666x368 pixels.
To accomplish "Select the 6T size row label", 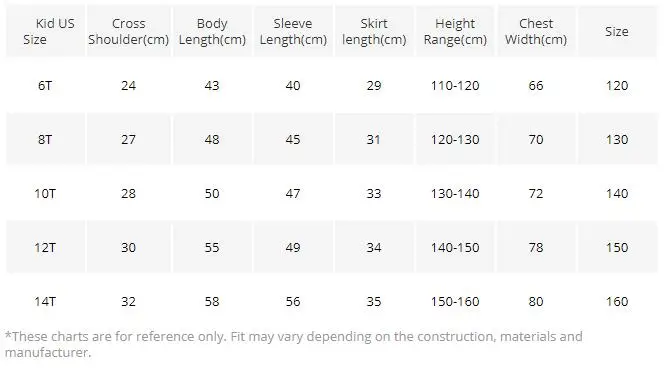I will point(45,86).
